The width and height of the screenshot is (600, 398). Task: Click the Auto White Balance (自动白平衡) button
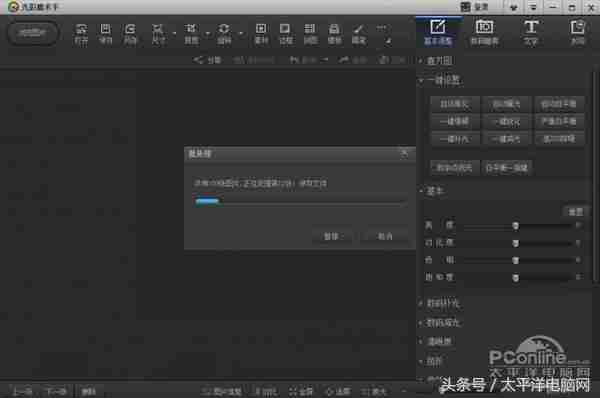(559, 104)
